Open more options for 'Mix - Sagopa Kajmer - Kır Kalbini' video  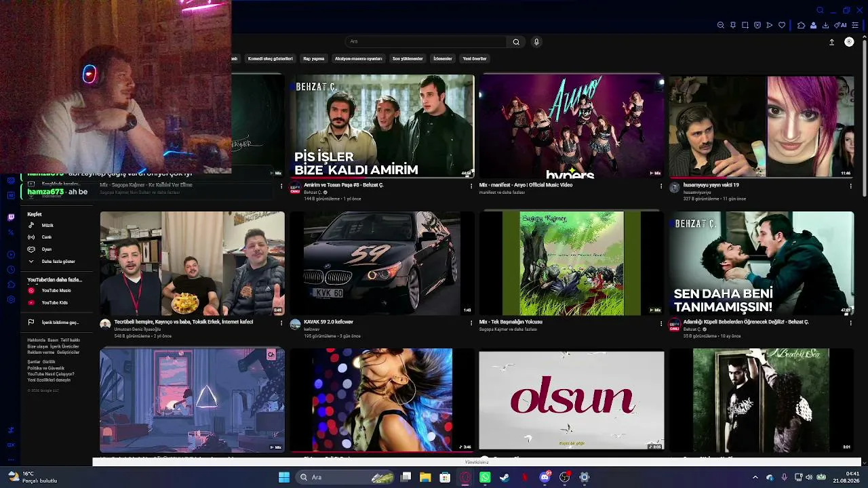(281, 186)
